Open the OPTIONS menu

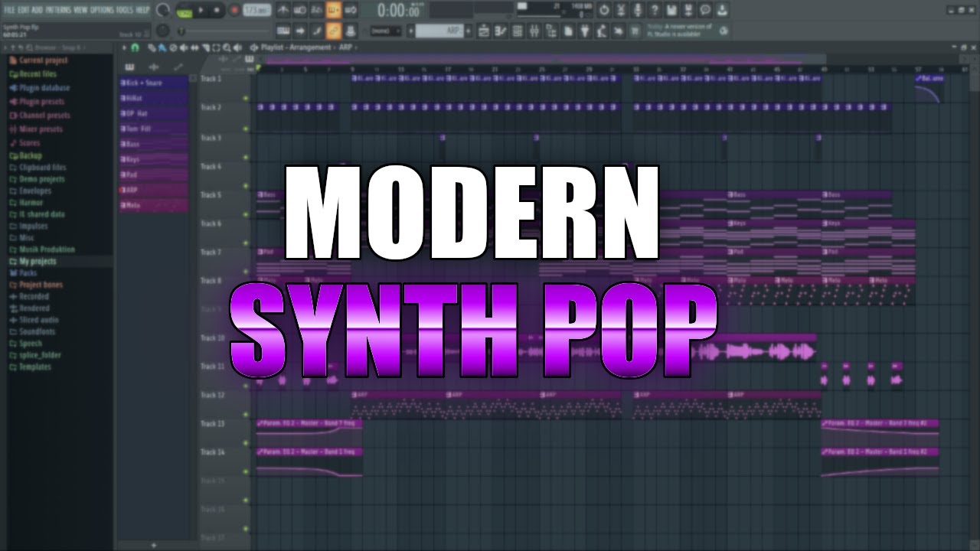click(102, 10)
